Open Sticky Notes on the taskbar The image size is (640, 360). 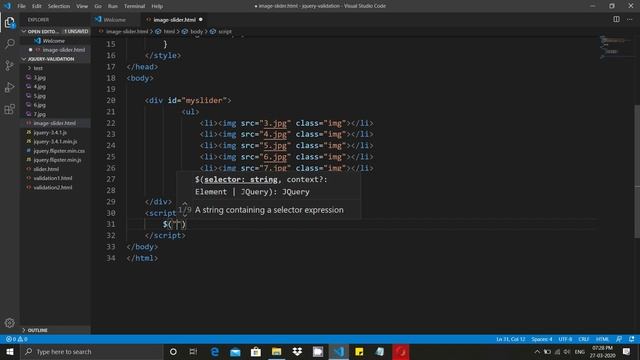359,351
